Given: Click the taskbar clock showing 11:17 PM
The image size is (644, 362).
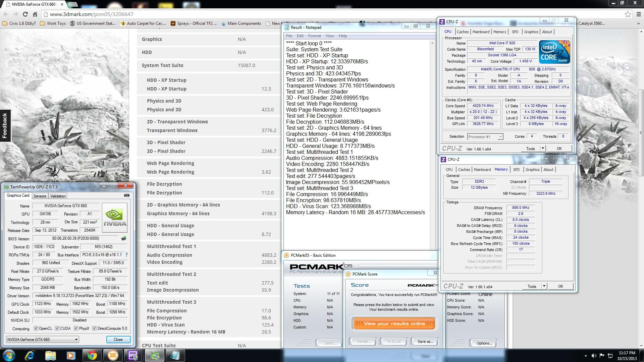Looking at the screenshot, I should click(627, 356).
